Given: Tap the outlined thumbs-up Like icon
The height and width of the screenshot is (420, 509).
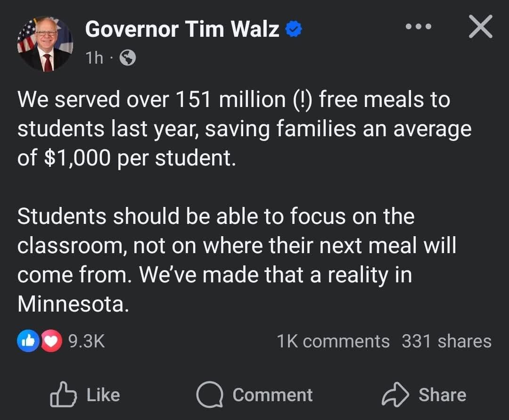Looking at the screenshot, I should [63, 395].
